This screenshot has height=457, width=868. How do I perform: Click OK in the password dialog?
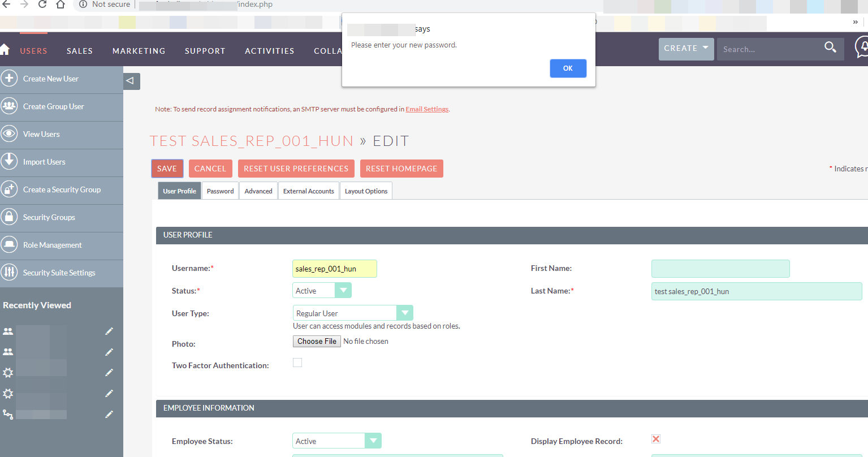coord(568,68)
